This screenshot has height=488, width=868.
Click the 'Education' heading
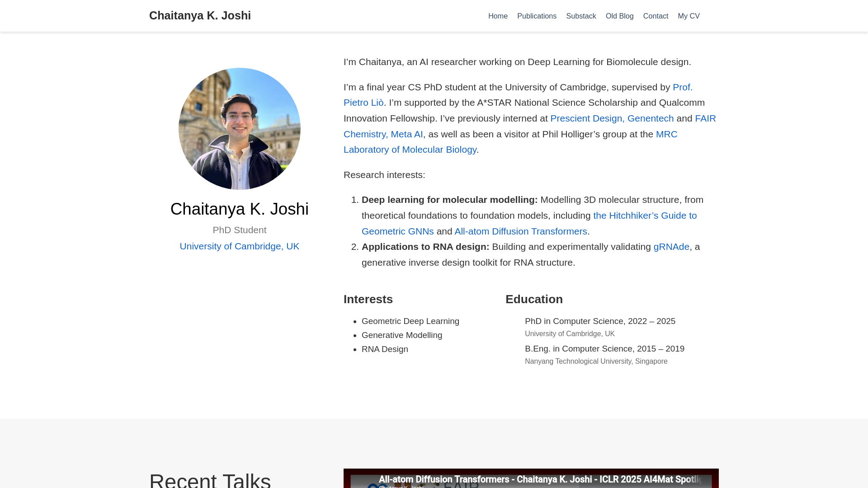[534, 299]
